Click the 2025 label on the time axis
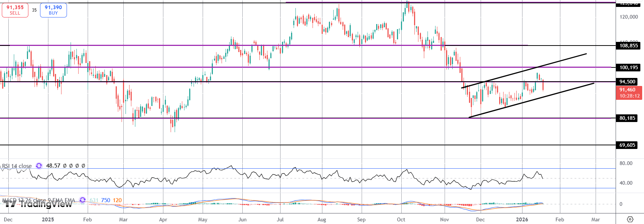The height and width of the screenshot is (224, 644). 48,219
